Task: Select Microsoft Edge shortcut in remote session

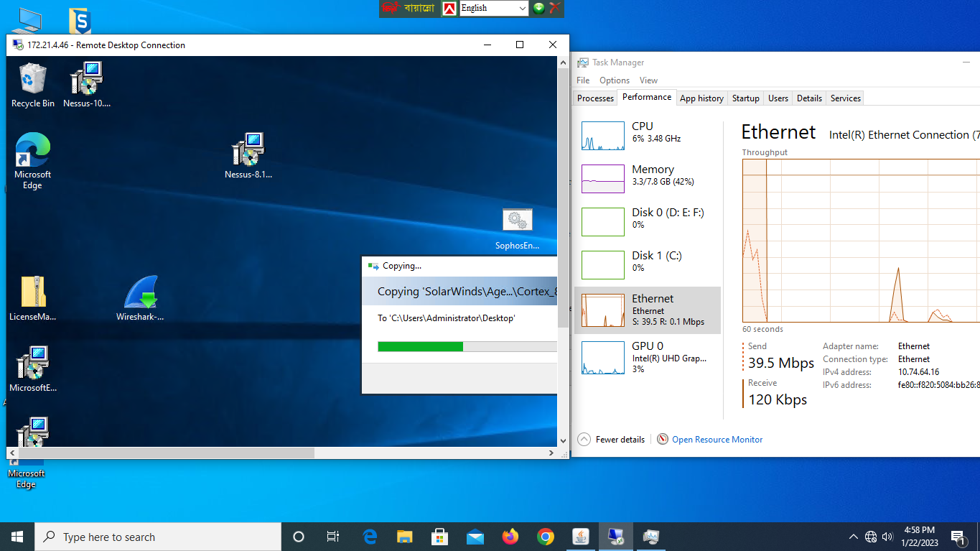Action: click(x=32, y=161)
